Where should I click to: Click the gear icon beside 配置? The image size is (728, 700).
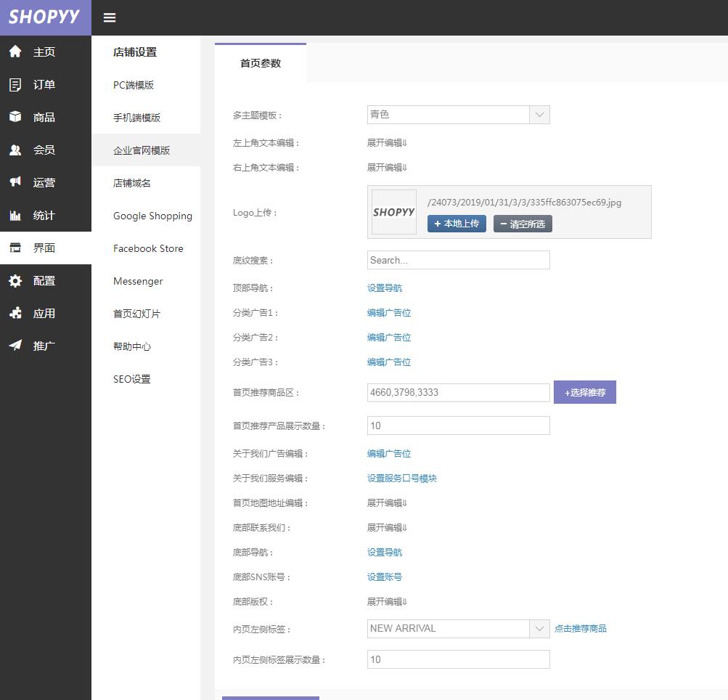click(15, 280)
